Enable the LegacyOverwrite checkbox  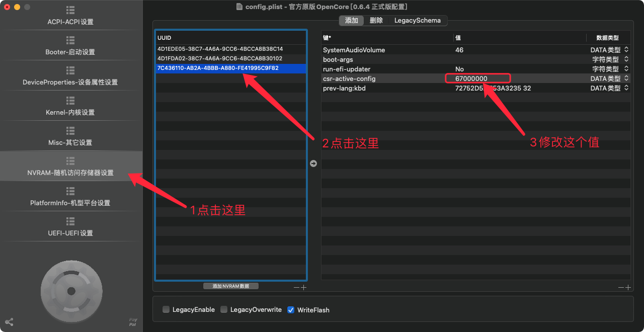point(224,310)
